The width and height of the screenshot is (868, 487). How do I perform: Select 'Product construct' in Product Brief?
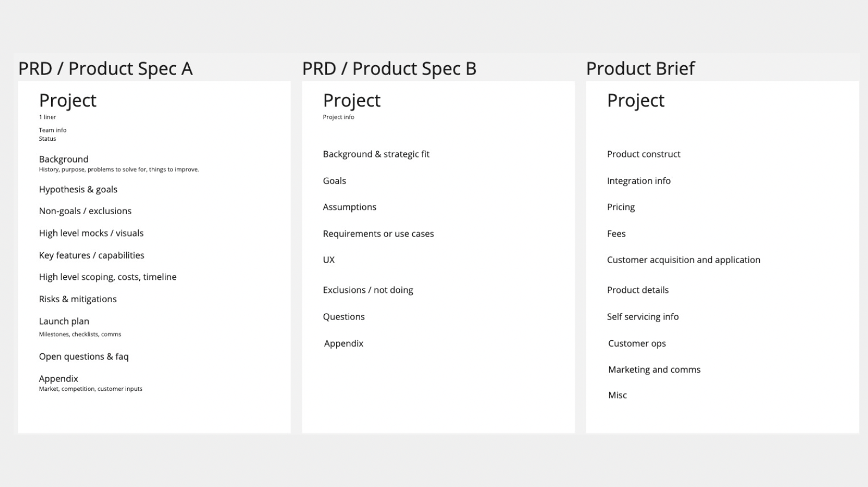[x=643, y=154]
